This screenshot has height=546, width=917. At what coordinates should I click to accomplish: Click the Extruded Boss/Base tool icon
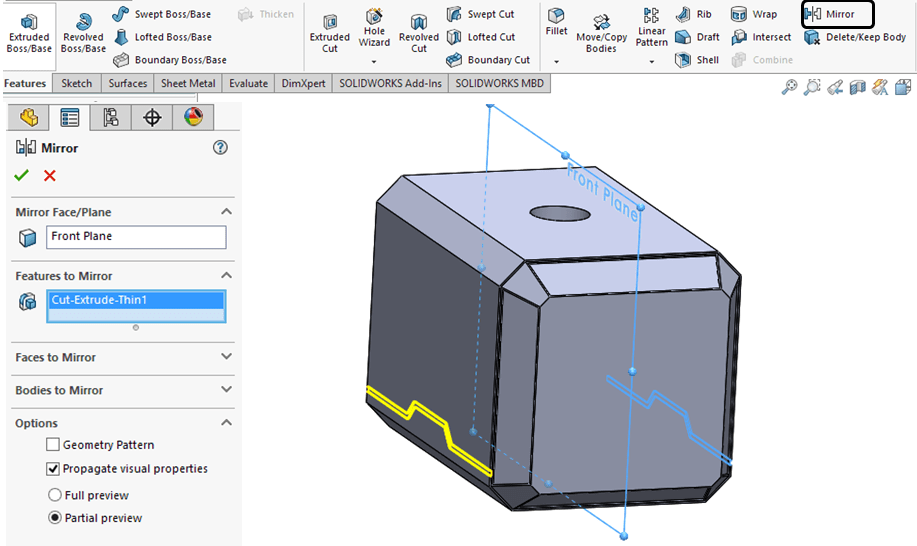(x=29, y=21)
